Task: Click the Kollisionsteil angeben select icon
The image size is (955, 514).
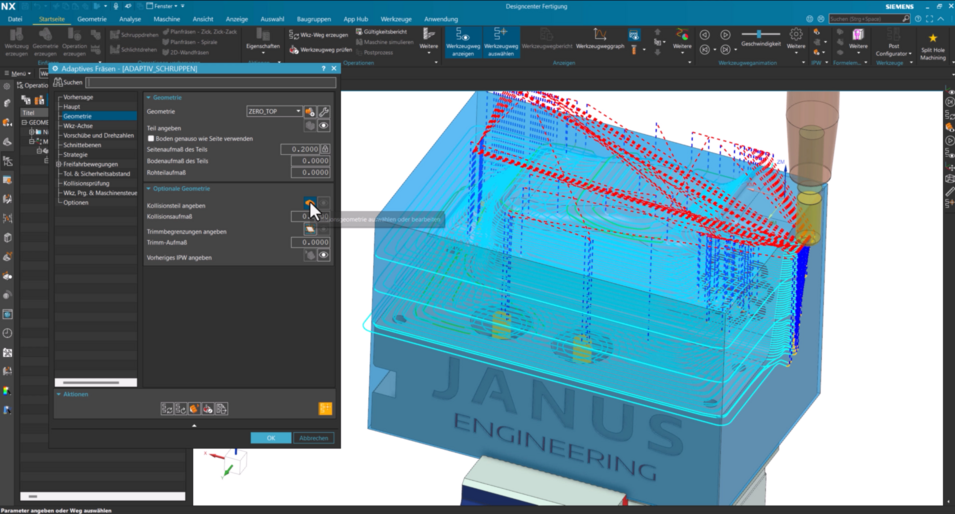Action: 310,203
